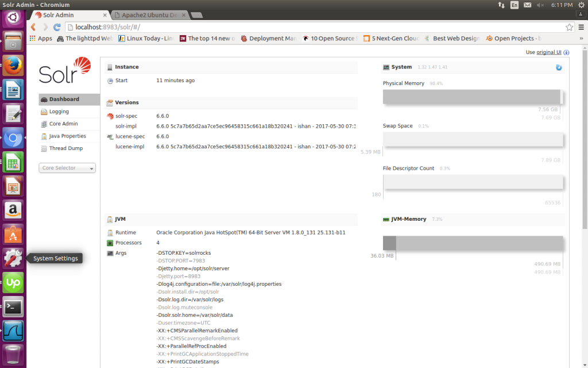Click the Swap Space usage bar
The width and height of the screenshot is (588, 368).
[x=473, y=139]
